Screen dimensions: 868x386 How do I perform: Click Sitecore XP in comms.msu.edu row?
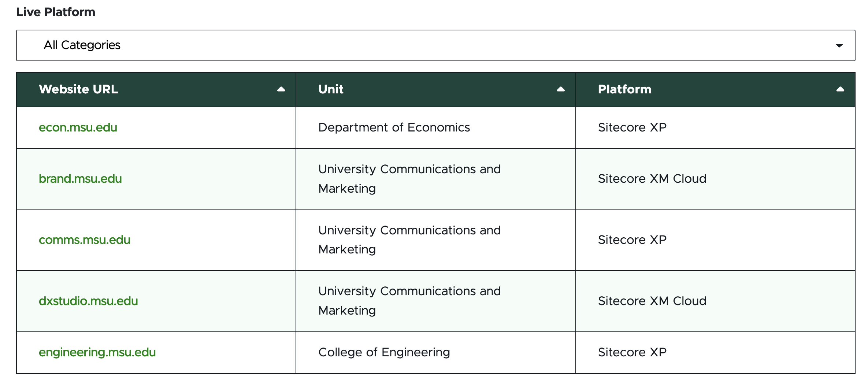(x=632, y=240)
